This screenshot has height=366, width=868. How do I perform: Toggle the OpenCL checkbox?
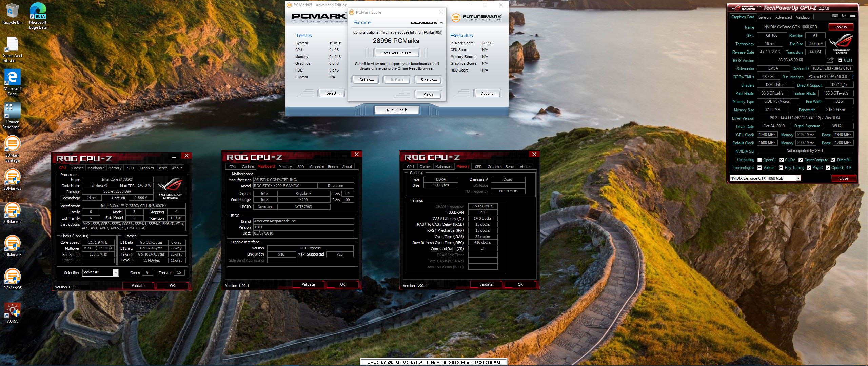(x=760, y=160)
